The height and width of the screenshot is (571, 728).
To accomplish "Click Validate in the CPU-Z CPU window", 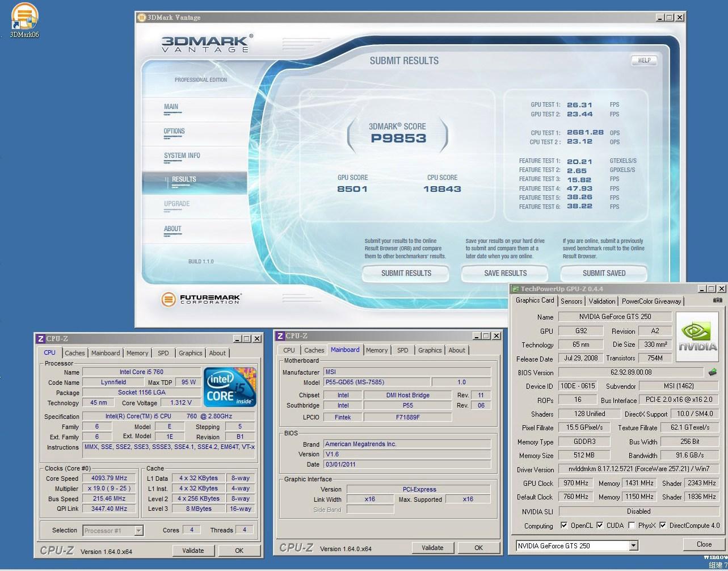I will click(193, 551).
